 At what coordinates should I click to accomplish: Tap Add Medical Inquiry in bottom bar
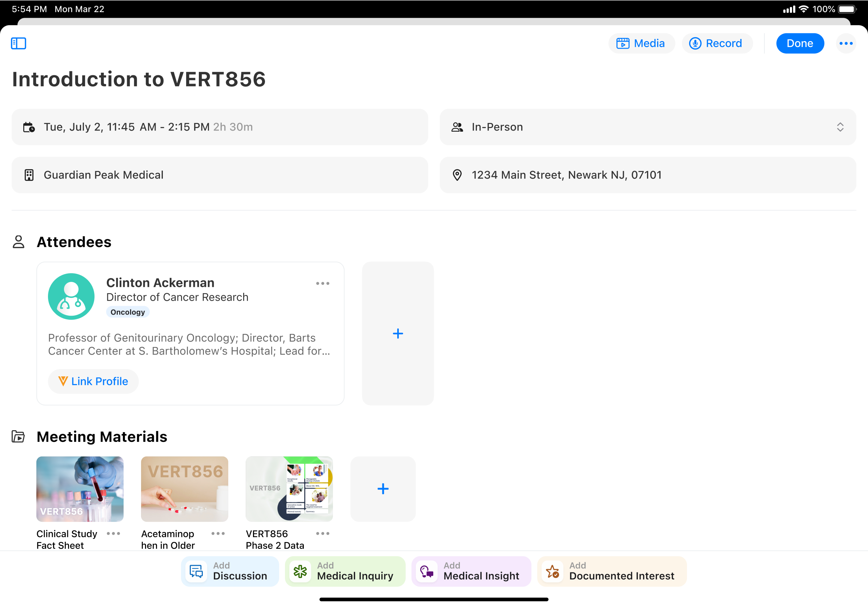(345, 571)
